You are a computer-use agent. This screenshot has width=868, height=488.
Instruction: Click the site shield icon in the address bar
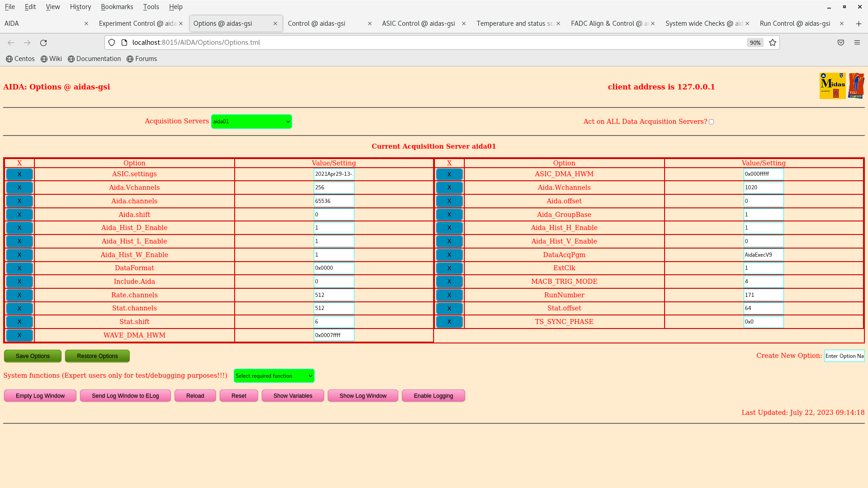point(112,42)
